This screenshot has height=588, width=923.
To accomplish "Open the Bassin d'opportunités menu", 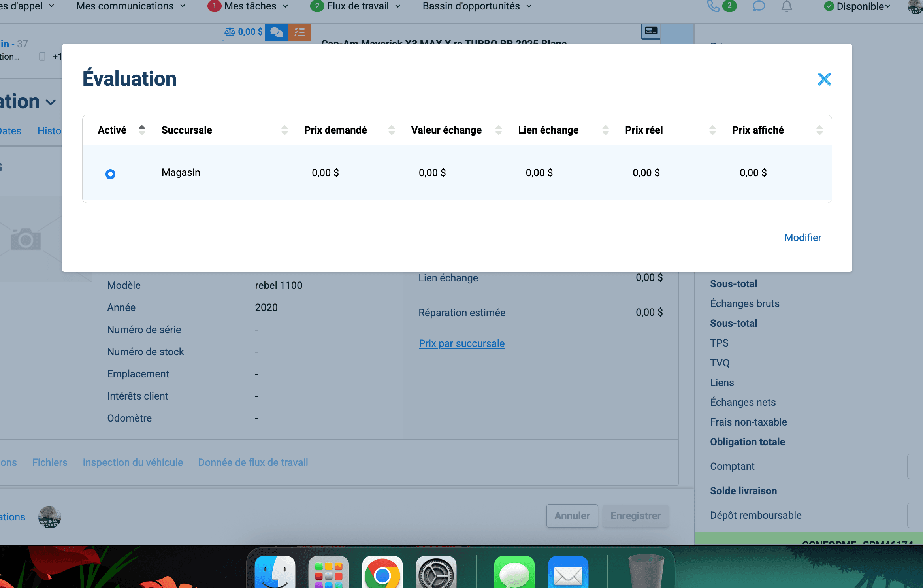I will point(477,6).
